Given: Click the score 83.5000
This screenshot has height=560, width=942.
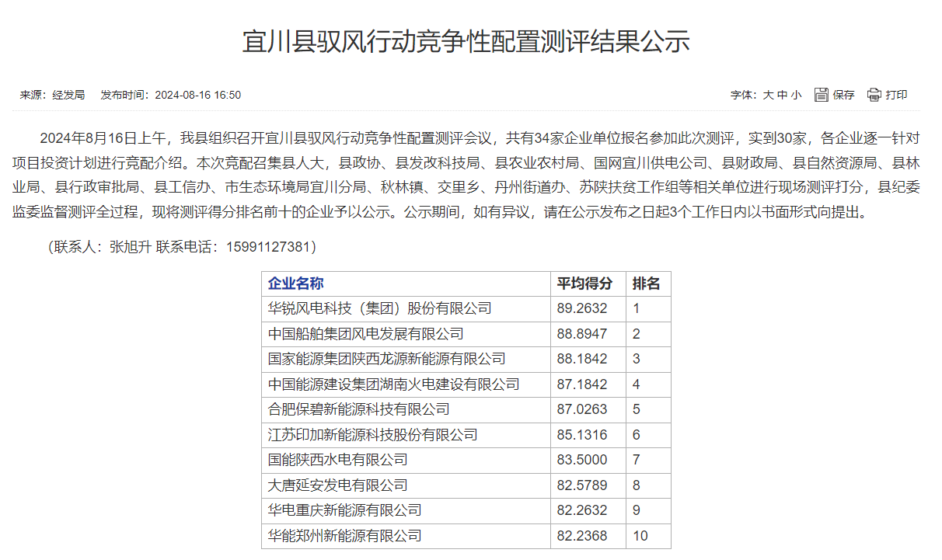Looking at the screenshot, I should coord(582,460).
